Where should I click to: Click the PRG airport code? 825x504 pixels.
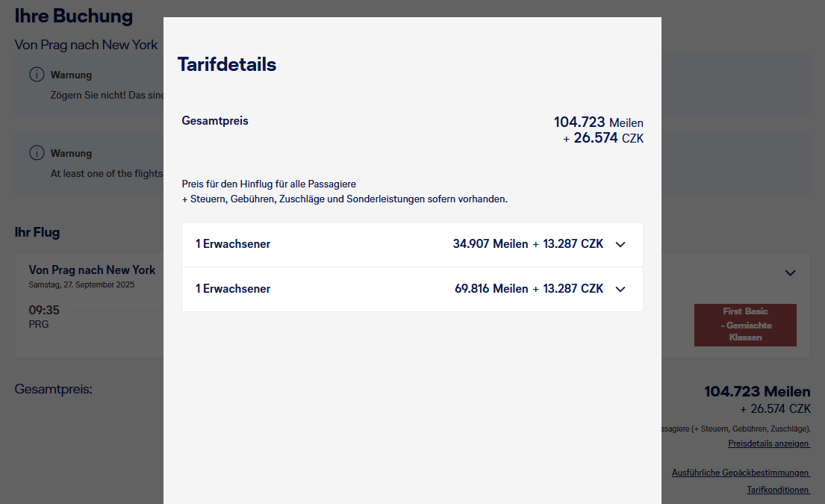pos(39,325)
